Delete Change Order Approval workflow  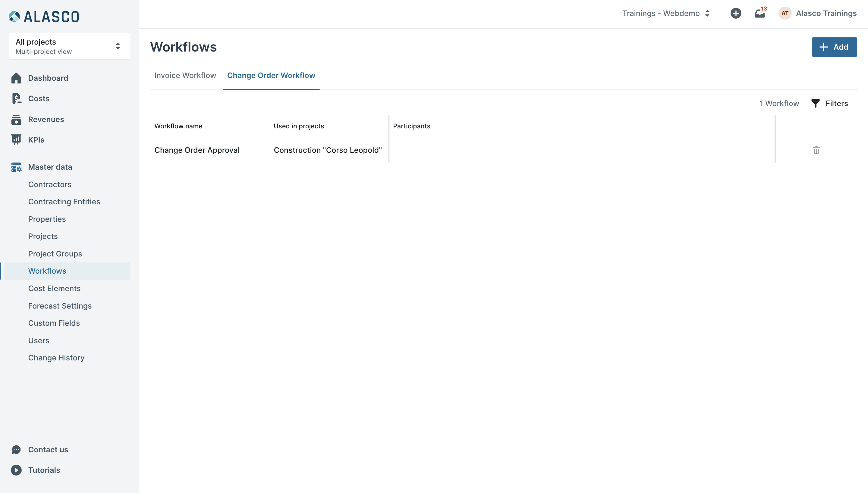[x=816, y=150]
